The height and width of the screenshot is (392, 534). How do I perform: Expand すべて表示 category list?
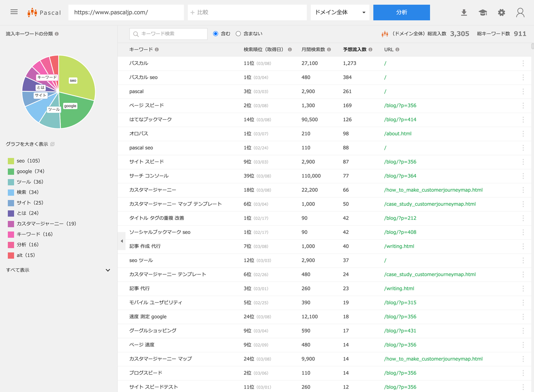pyautogui.click(x=58, y=270)
